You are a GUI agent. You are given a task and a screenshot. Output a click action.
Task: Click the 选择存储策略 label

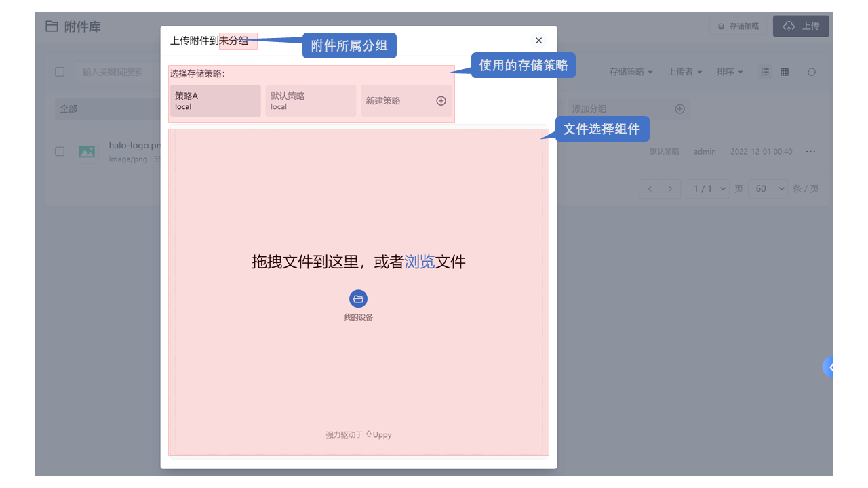pyautogui.click(x=197, y=73)
